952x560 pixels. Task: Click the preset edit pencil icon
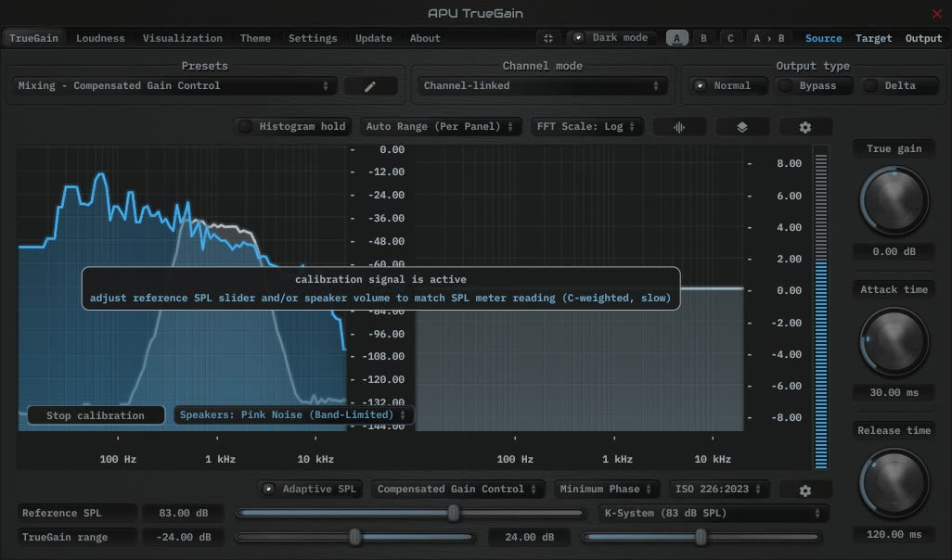(370, 86)
